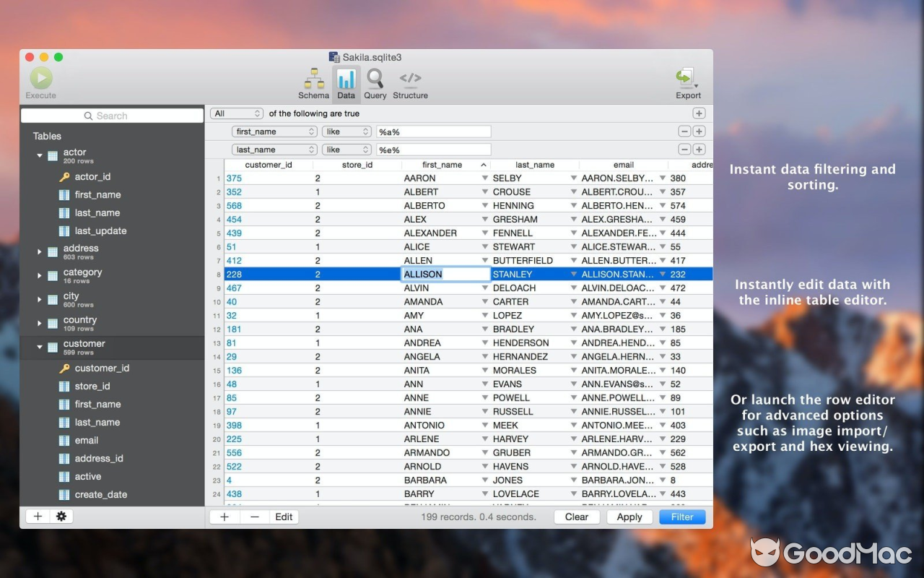Collapse the customer table tree
Image resolution: width=924 pixels, height=578 pixels.
coord(40,346)
